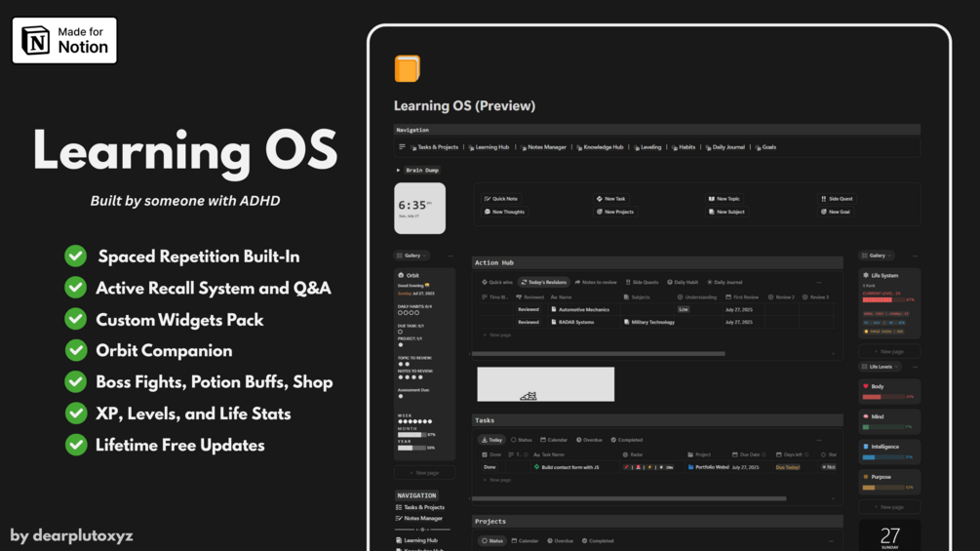Open Build contact form with JS task
980x551 pixels.
click(567, 467)
